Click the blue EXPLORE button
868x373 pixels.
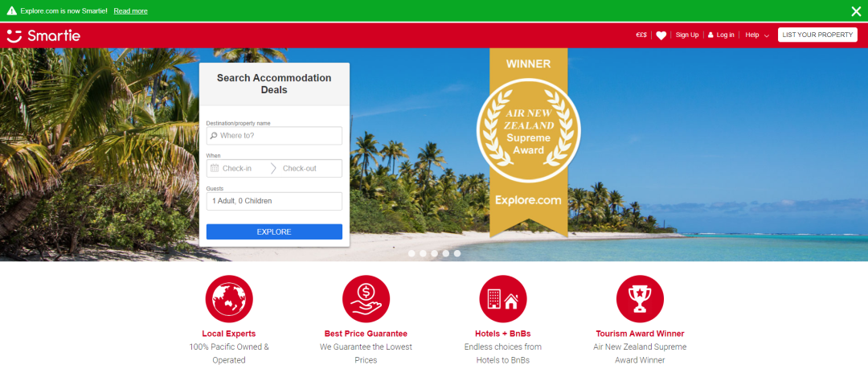pos(274,232)
